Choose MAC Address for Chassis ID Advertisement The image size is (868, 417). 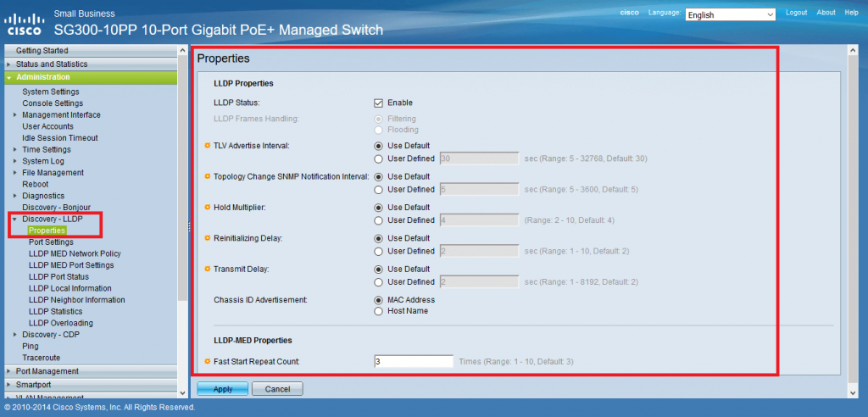point(379,300)
